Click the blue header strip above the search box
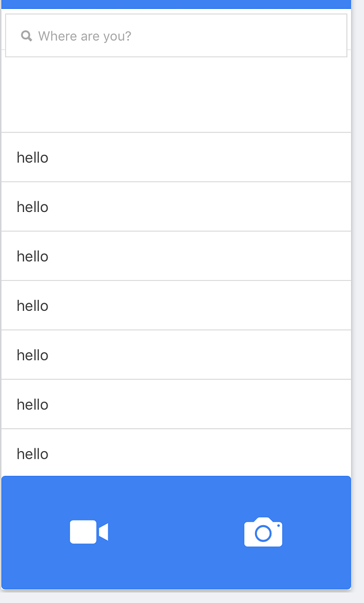Screen dimensions: 364x603 (x=176, y=4)
